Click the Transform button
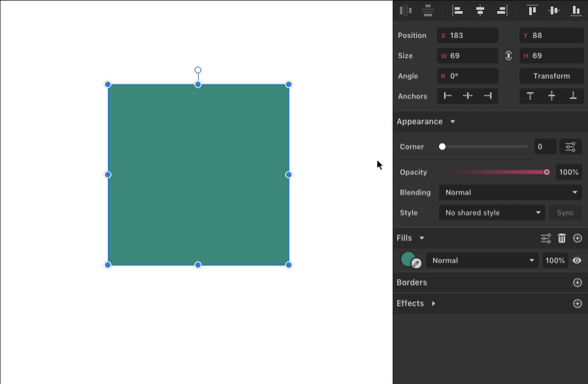Viewport: 588px width, 384px height. (551, 76)
